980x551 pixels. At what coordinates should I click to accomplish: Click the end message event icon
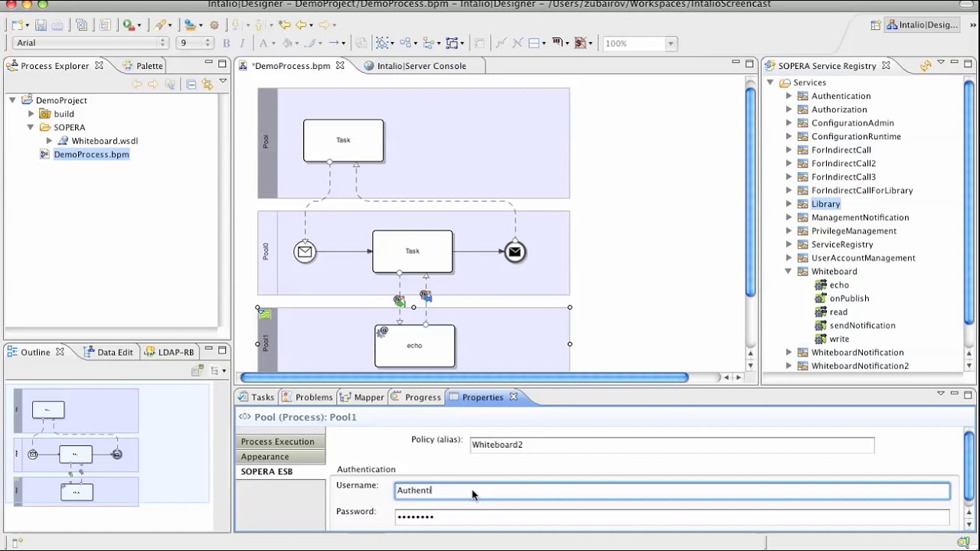pyautogui.click(x=514, y=252)
